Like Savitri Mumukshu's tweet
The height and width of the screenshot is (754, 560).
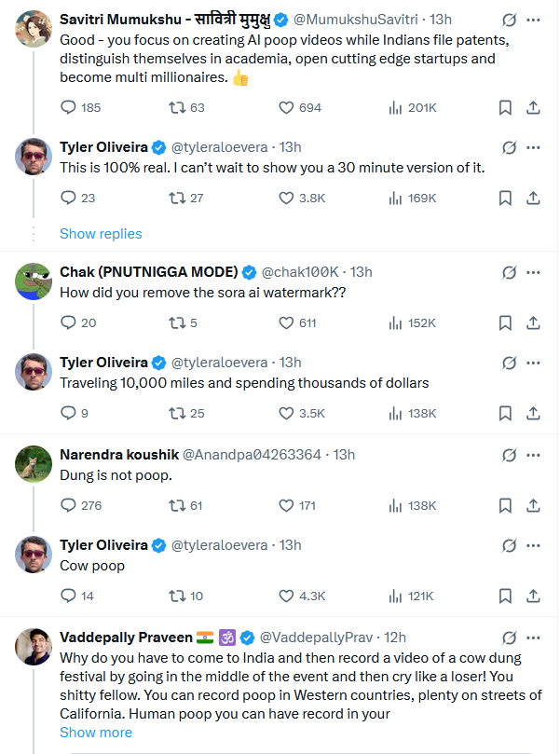[x=287, y=107]
